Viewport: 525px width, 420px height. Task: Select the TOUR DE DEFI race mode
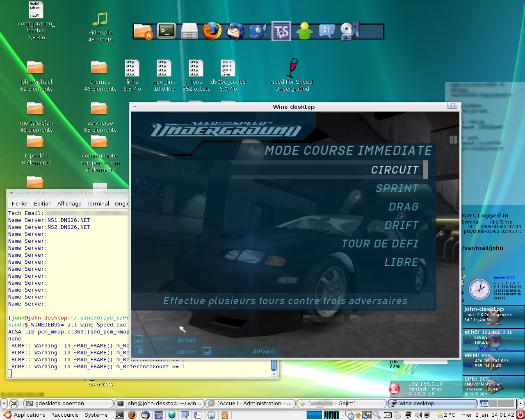point(380,244)
